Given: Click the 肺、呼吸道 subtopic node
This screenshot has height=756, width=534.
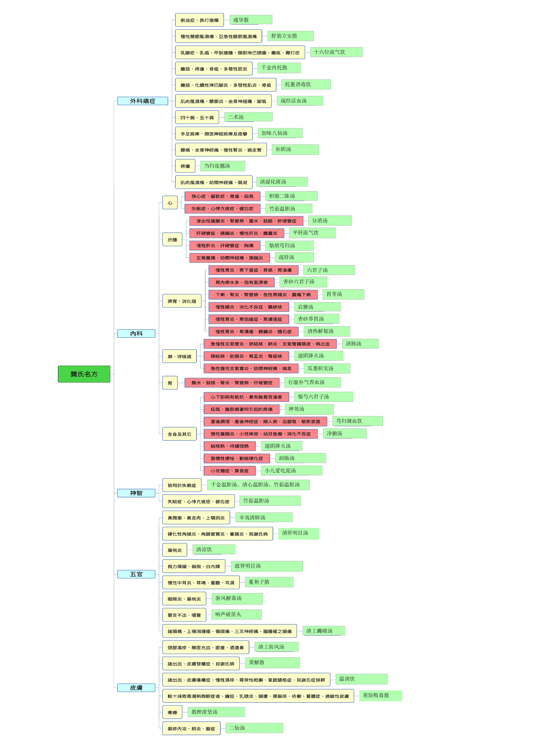Looking at the screenshot, I should click(x=179, y=356).
